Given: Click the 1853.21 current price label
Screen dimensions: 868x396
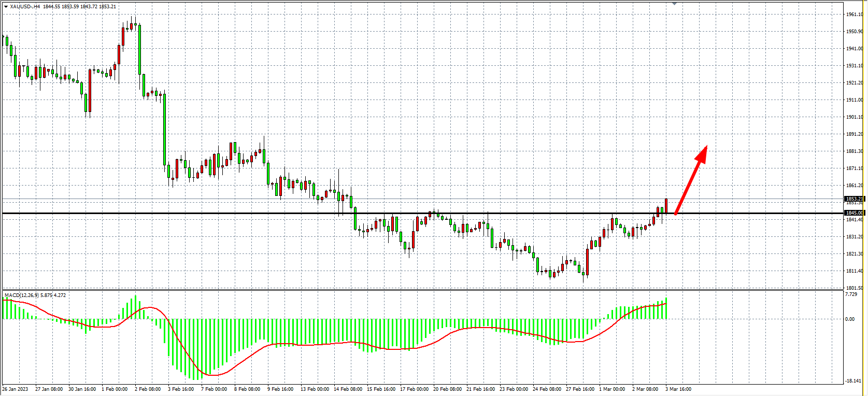Looking at the screenshot, I should coord(854,199).
